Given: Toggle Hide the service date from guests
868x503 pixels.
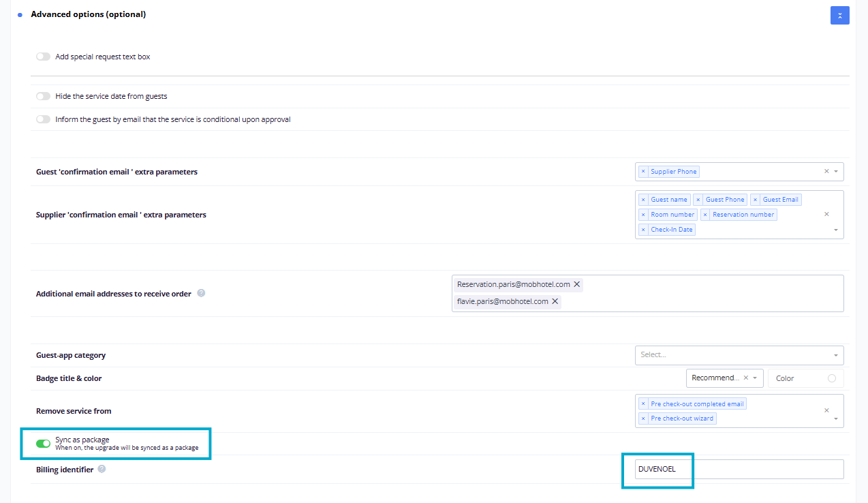Looking at the screenshot, I should pos(43,96).
